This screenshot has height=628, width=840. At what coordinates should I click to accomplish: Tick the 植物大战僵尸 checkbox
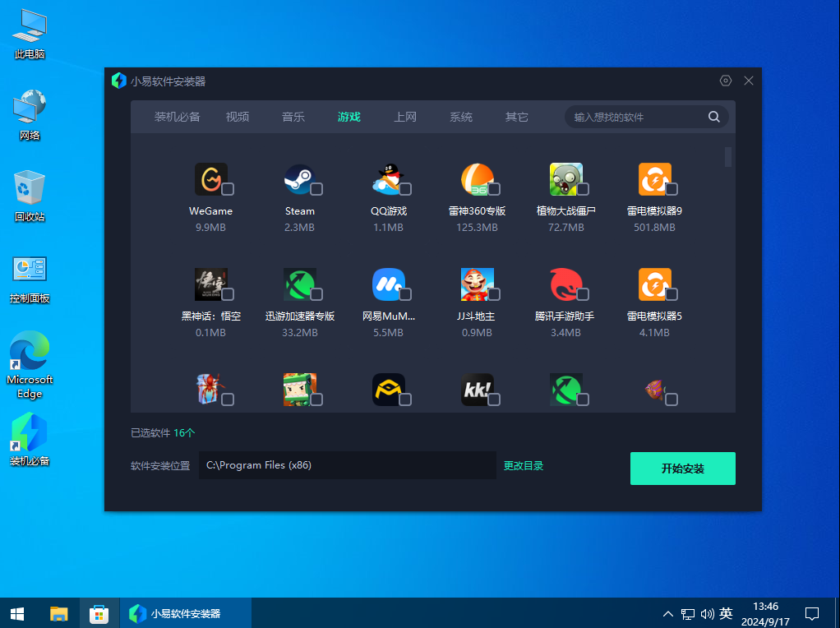[x=583, y=189]
